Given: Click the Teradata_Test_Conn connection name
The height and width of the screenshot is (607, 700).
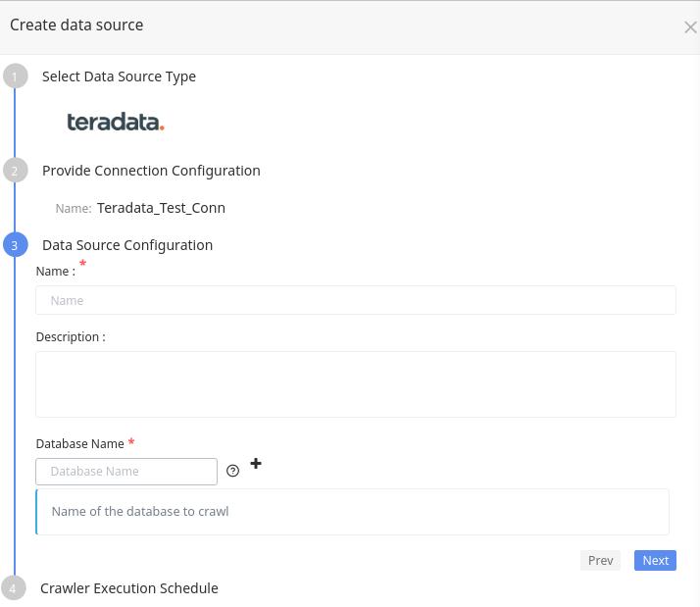Looking at the screenshot, I should [161, 208].
